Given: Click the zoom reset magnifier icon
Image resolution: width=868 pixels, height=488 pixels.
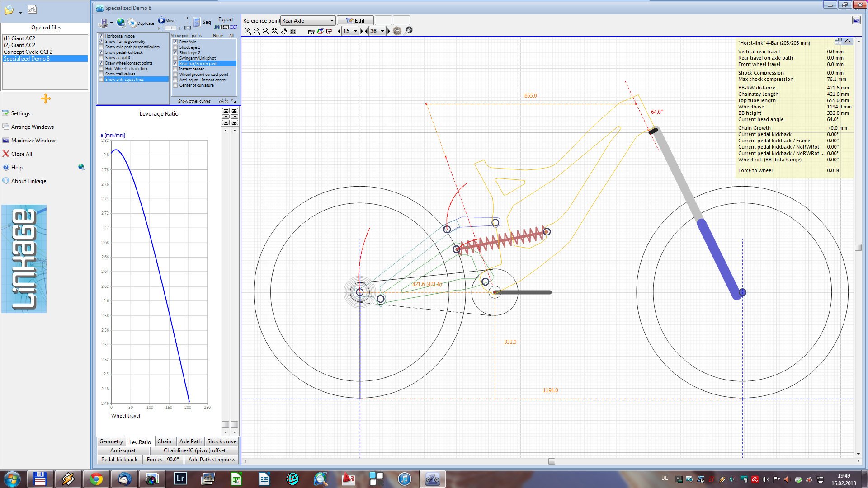Looking at the screenshot, I should pos(275,31).
